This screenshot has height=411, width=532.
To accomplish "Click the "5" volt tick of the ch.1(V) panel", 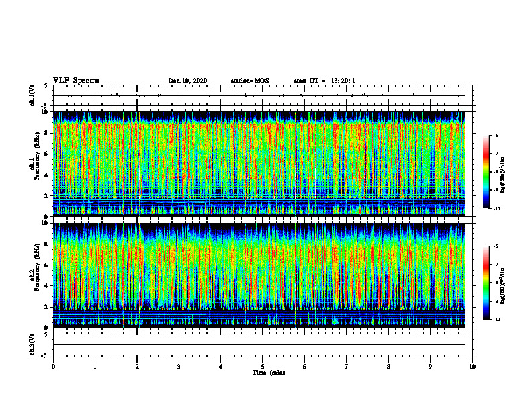I will [46, 85].
